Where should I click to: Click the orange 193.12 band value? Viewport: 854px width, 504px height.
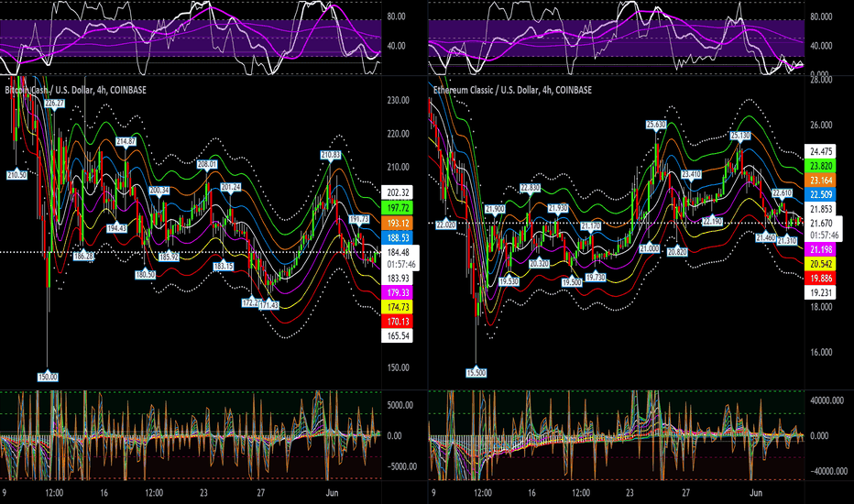tap(398, 223)
